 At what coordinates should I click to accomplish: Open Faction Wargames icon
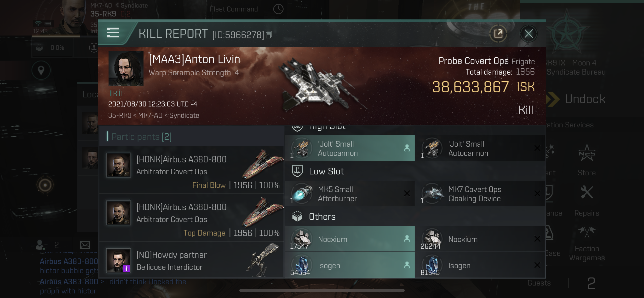[586, 243]
